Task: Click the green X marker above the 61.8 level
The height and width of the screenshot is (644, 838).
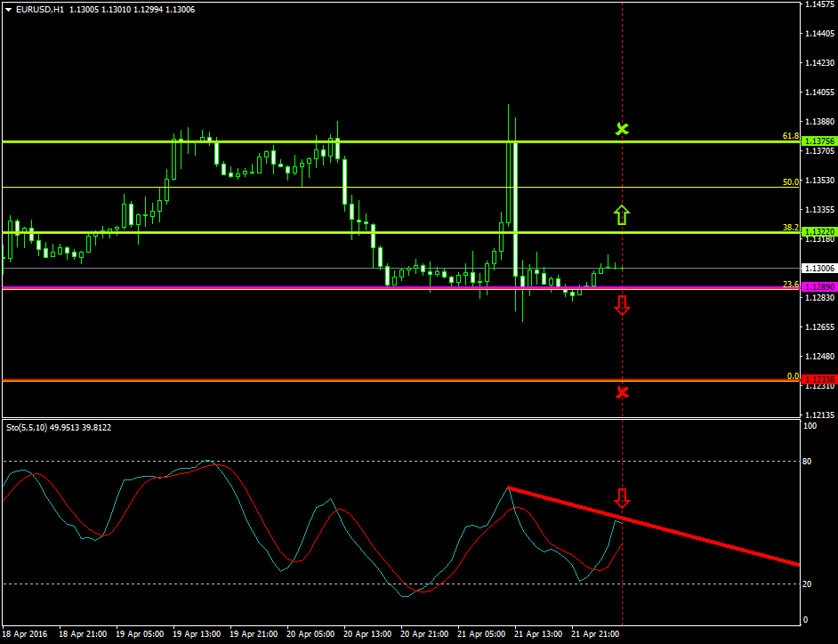Action: pos(621,130)
